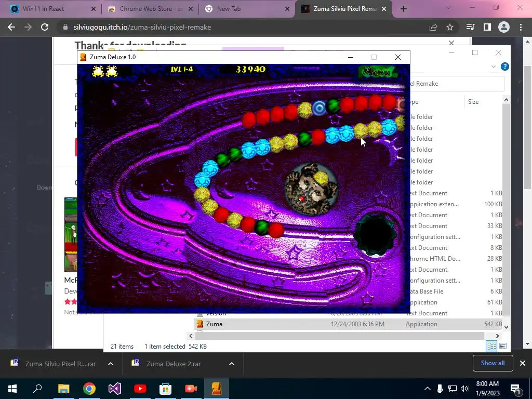
Task: Select Zuma game icon in taskbar
Action: coord(217,389)
